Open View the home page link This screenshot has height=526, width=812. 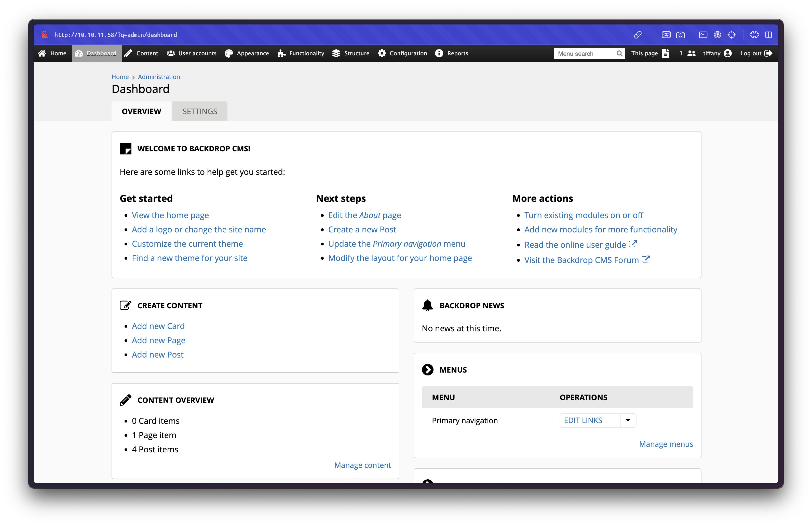tap(170, 215)
